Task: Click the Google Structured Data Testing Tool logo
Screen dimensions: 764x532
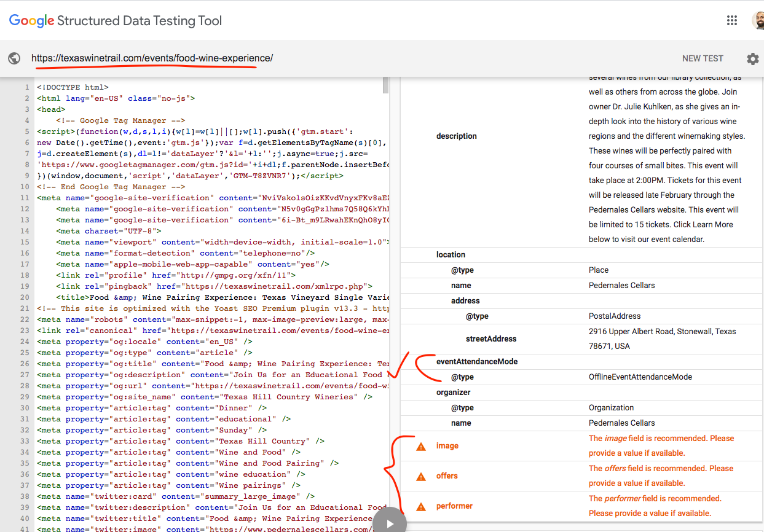Action: click(x=116, y=21)
